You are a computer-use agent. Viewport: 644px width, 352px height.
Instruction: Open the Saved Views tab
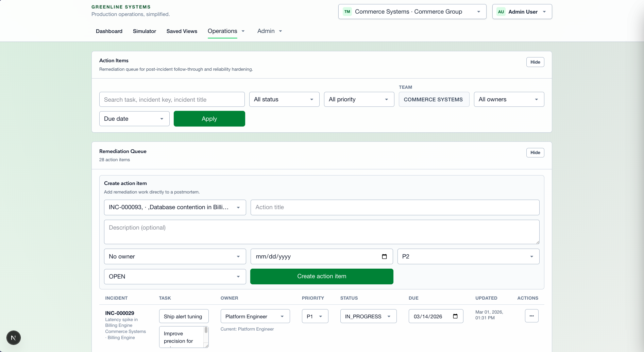tap(182, 31)
